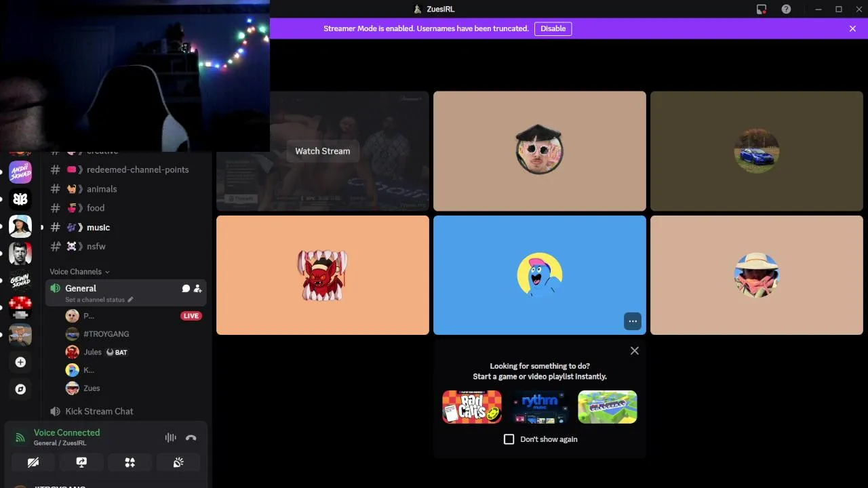Close the activity suggestion popup
Image resolution: width=868 pixels, height=488 pixels.
[635, 350]
